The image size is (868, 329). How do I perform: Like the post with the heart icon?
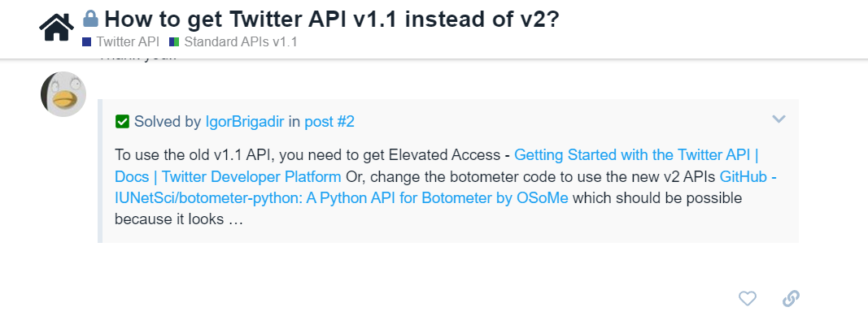(748, 299)
